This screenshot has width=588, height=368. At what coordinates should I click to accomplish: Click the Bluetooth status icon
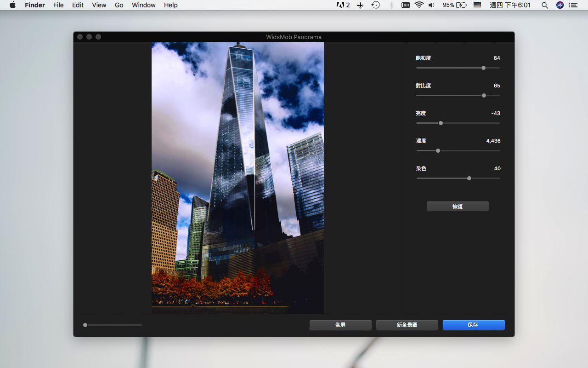(391, 5)
